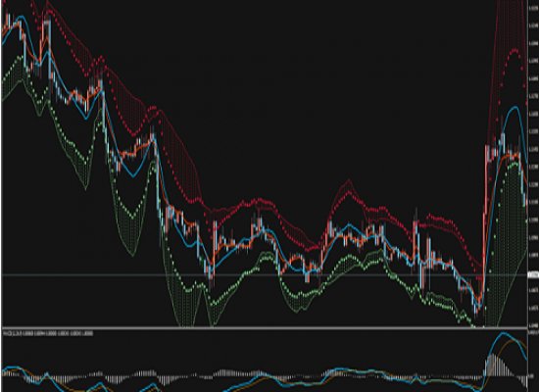Click the highlighted current price tag on axis

(x=533, y=274)
